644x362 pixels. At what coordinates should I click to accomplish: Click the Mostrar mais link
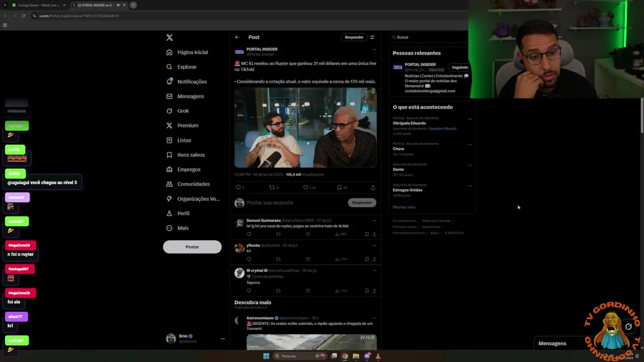(x=404, y=207)
